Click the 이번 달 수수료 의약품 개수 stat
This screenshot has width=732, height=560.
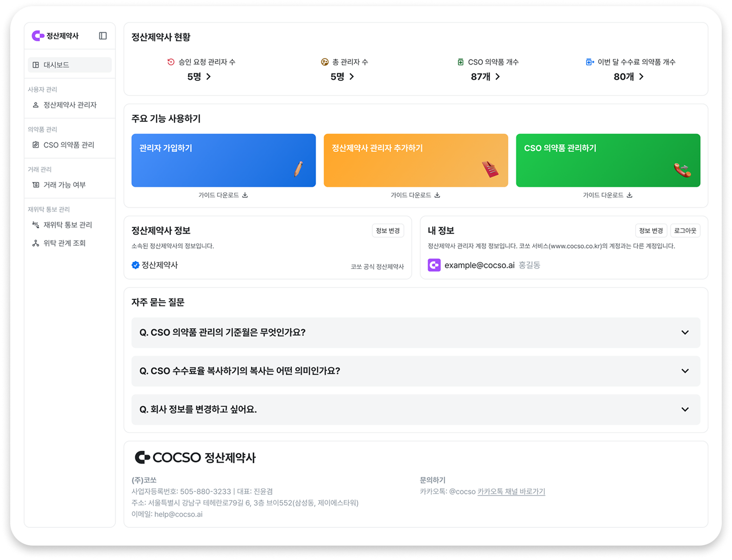[628, 76]
